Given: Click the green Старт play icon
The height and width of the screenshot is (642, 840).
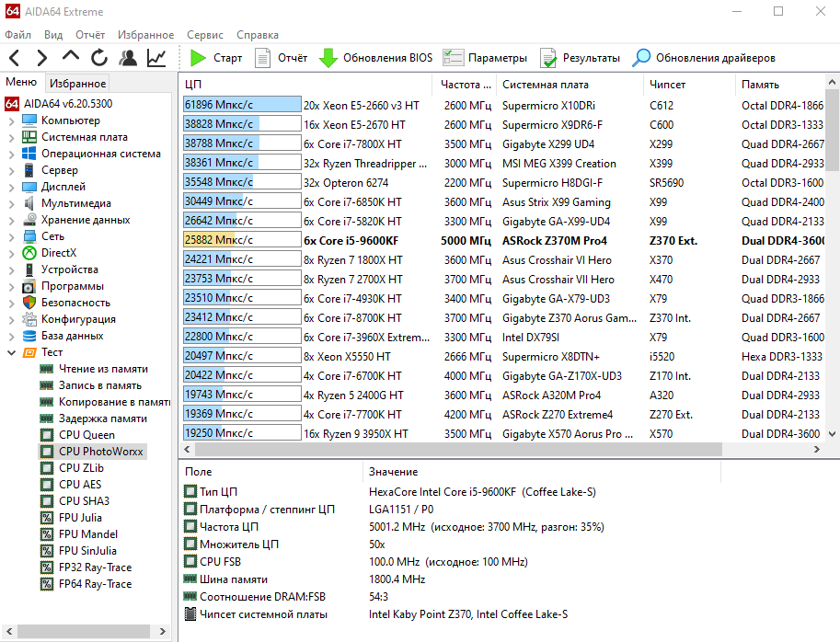Looking at the screenshot, I should pos(198,58).
